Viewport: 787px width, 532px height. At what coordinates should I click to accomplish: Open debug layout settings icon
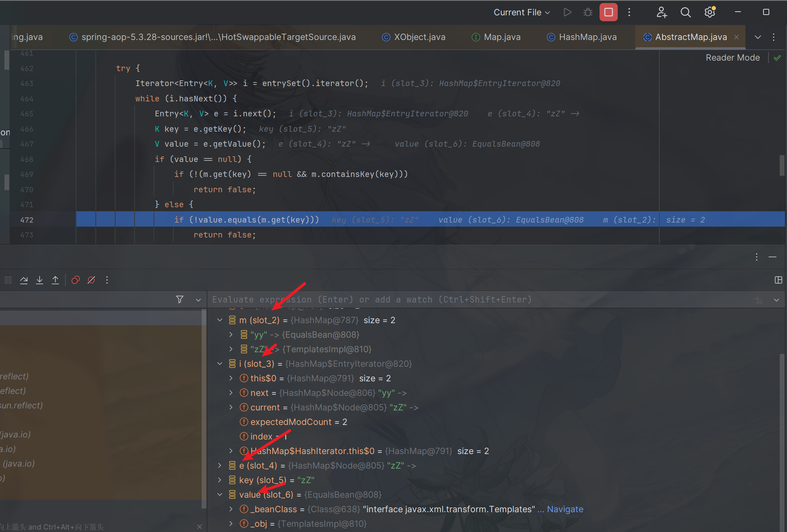point(778,280)
